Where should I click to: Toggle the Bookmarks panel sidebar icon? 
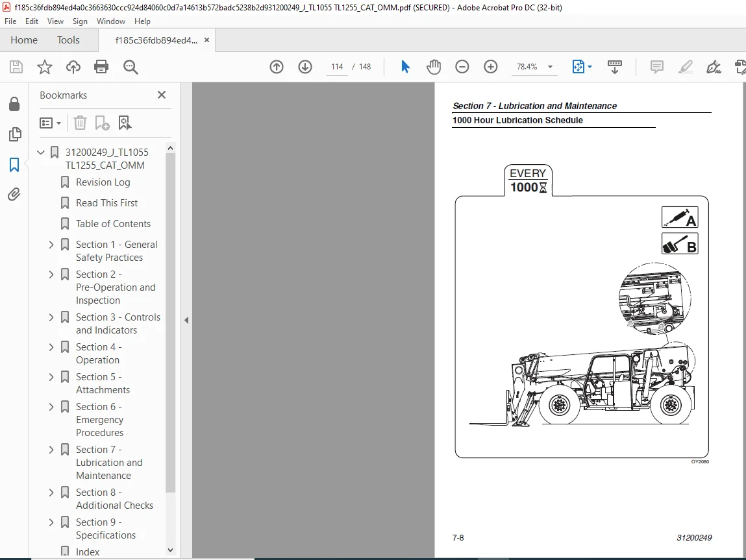coord(14,165)
